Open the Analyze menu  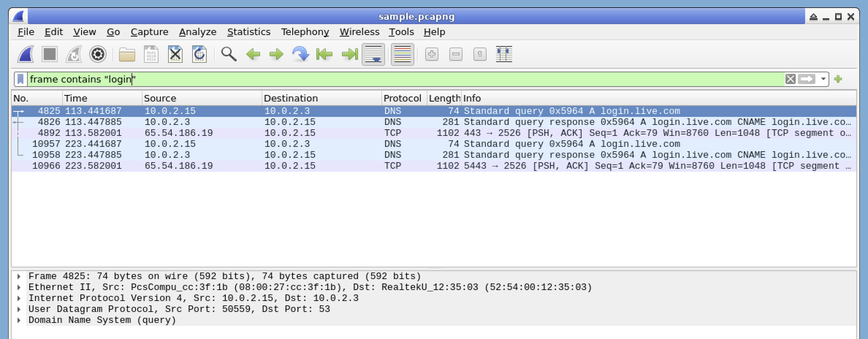[198, 32]
